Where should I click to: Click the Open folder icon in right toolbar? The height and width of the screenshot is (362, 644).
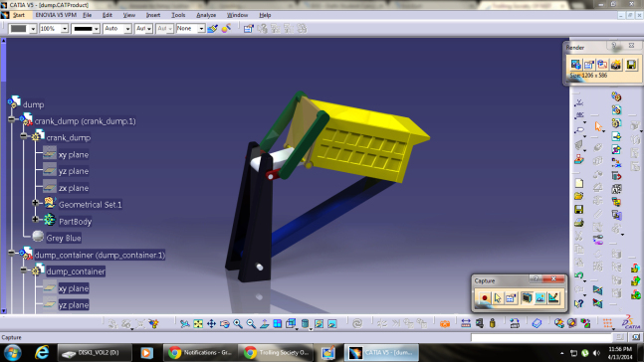578,196
